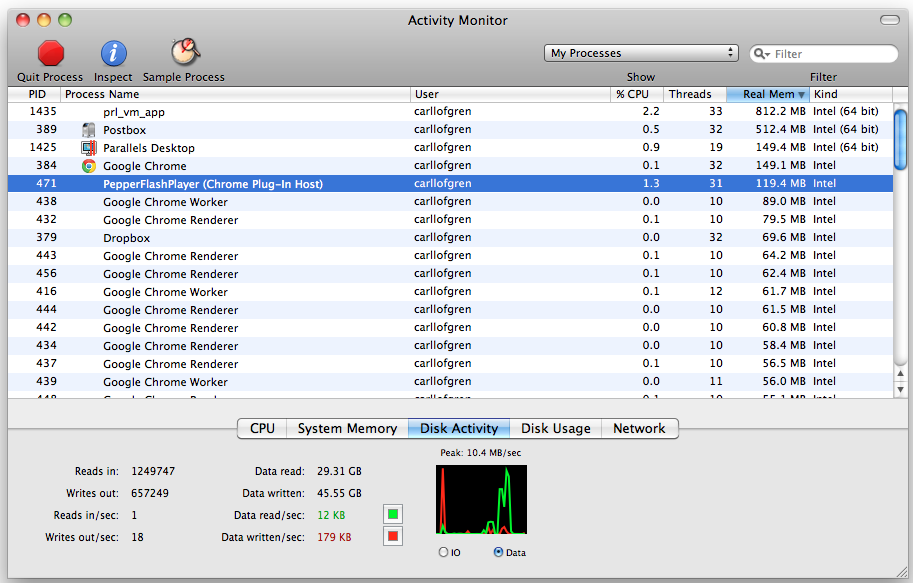Select the Google Chrome process name

pyautogui.click(x=145, y=166)
